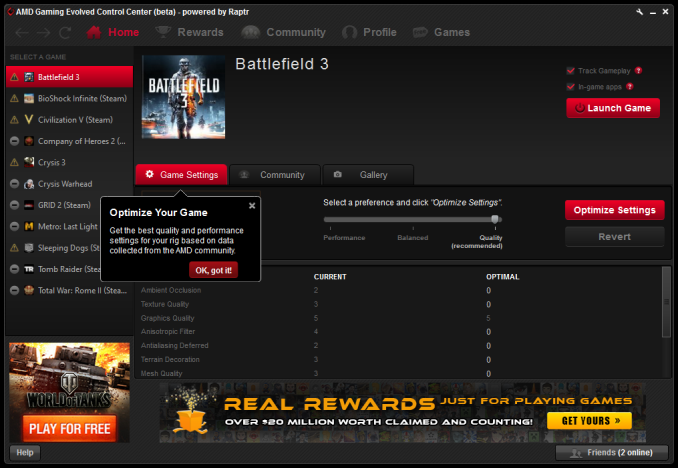Select Battlefield 3 in game list
Image resolution: width=678 pixels, height=468 pixels.
point(70,77)
